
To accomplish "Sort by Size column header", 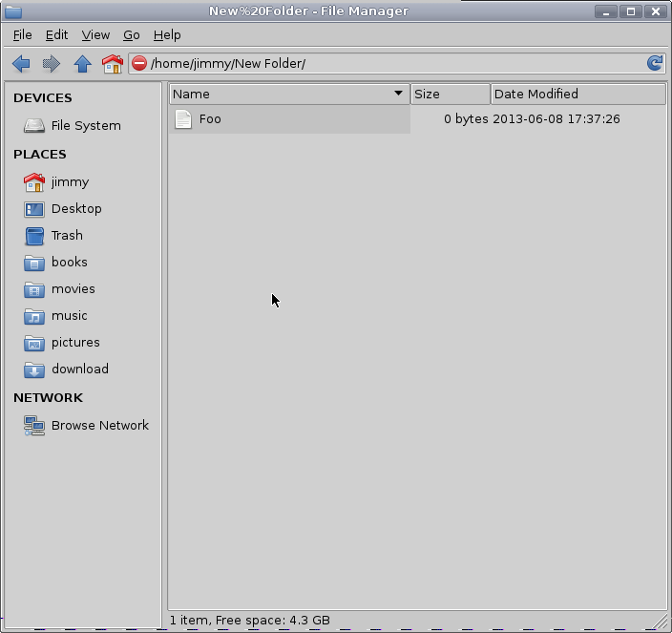I will 450,94.
